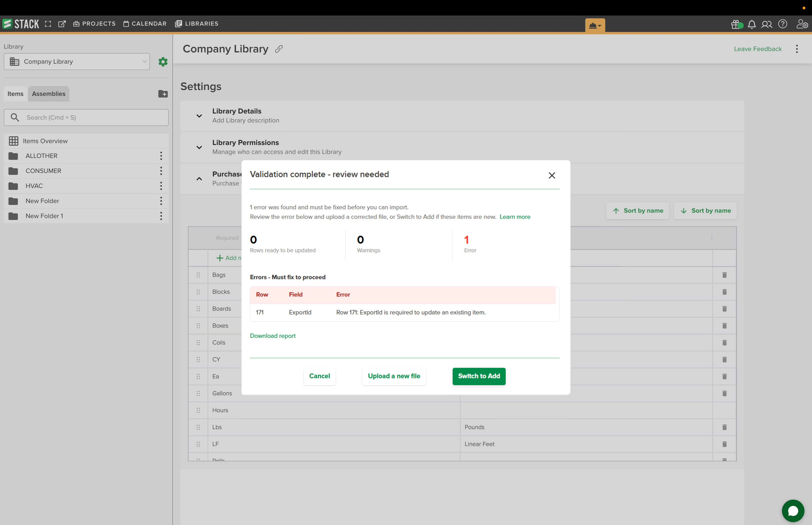Click ascending Sort by name button
The height and width of the screenshot is (525, 812).
(637, 211)
